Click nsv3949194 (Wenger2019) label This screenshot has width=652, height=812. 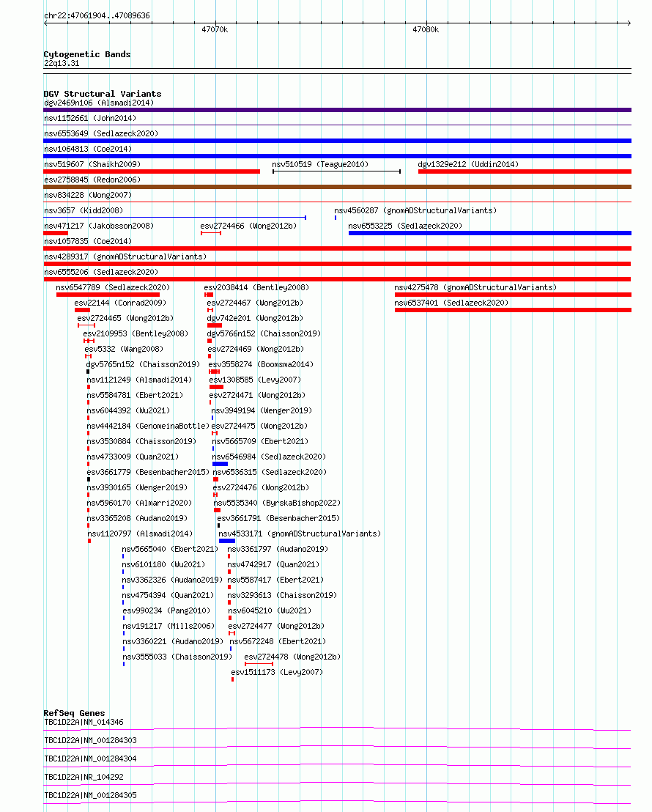coord(262,410)
